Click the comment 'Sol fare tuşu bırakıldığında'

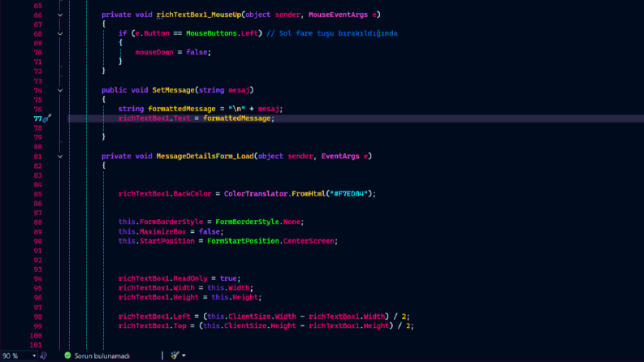tap(338, 33)
